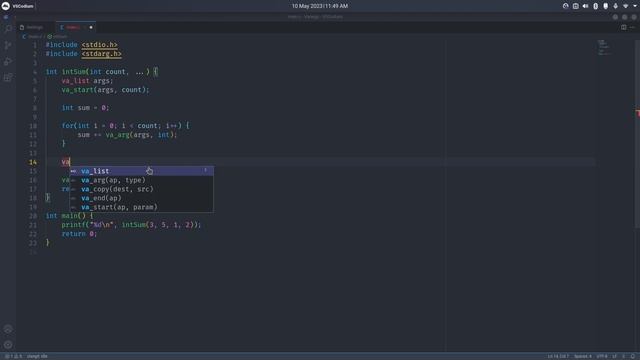Click the function name in breadcrumb
The height and width of the screenshot is (360, 640).
click(60, 36)
